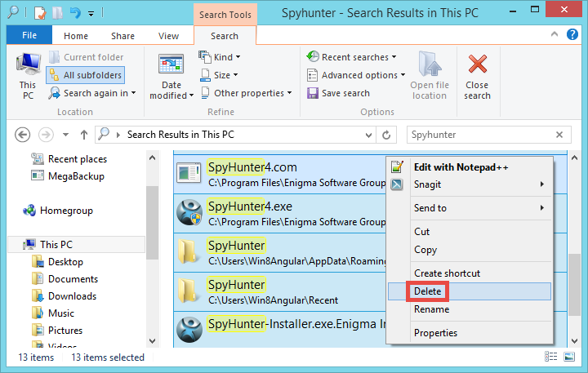Select SpyHunter4.exe search result

[x=280, y=214]
